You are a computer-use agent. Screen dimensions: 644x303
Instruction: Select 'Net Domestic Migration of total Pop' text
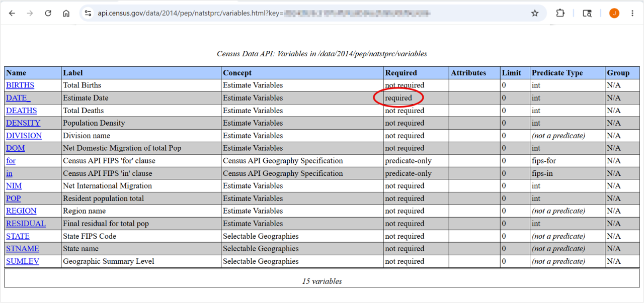122,148
